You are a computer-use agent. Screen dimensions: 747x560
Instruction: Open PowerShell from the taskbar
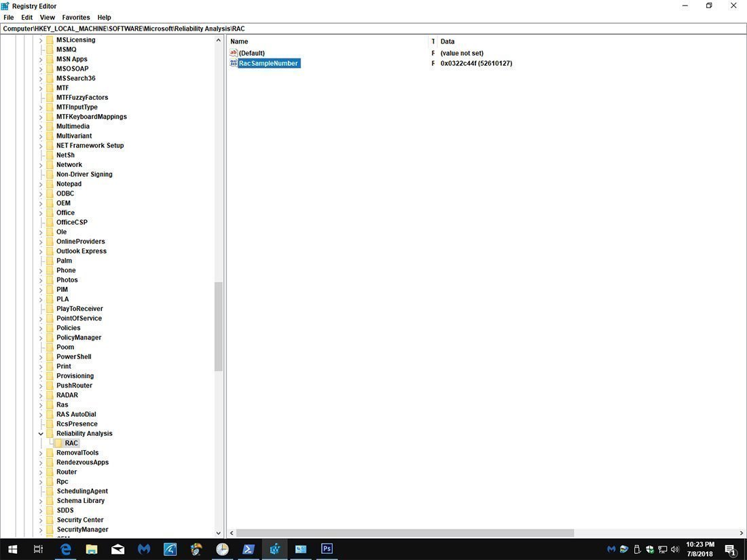[248, 549]
